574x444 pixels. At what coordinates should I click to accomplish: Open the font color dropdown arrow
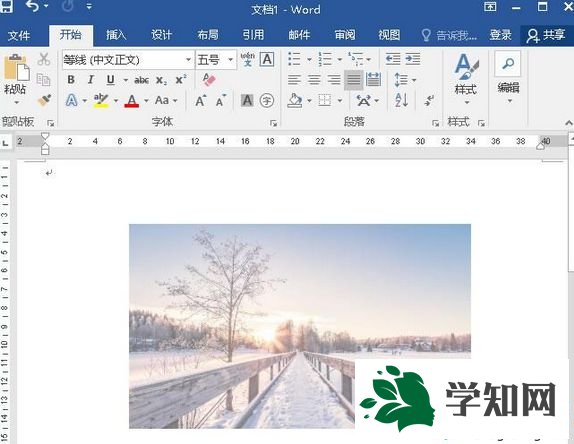tap(146, 100)
